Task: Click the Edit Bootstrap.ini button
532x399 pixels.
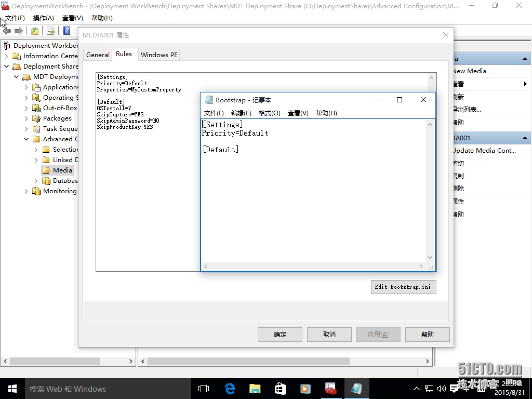Action: [403, 287]
